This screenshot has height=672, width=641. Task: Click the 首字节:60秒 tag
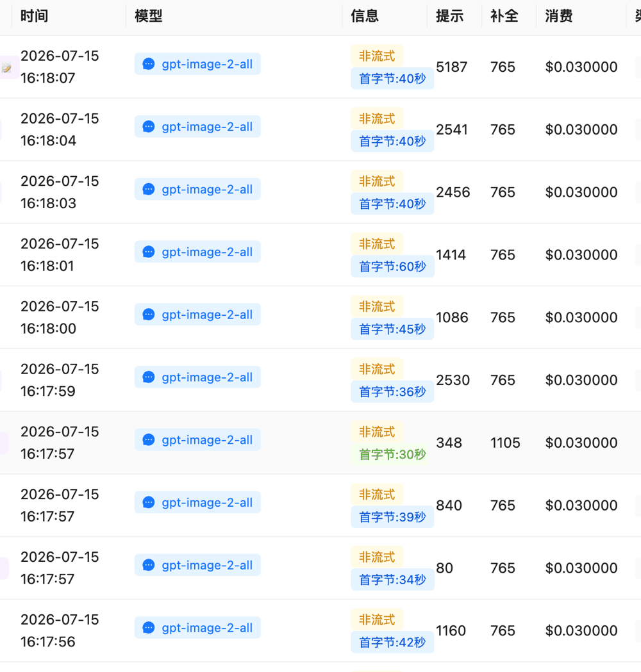(x=392, y=266)
